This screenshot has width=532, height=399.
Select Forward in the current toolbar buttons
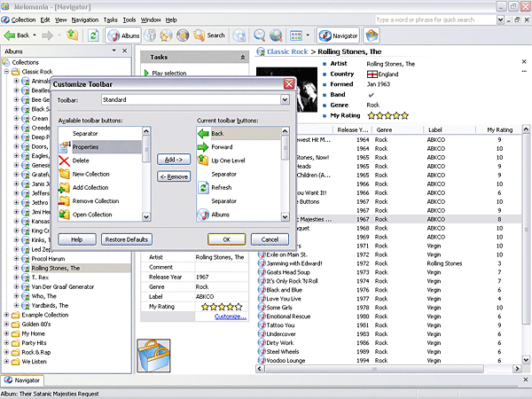click(222, 147)
